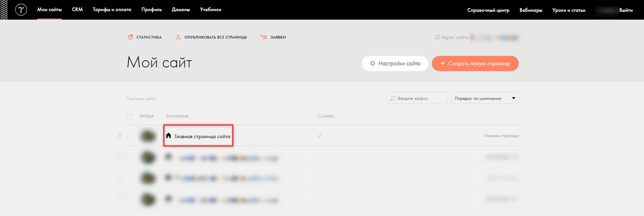The height and width of the screenshot is (216, 644).
Task: Click the magnifier icon in the search field
Action: pos(393,99)
